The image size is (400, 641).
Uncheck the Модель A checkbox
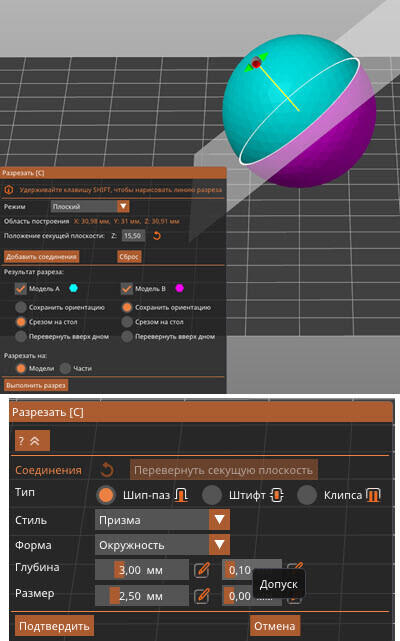pyautogui.click(x=20, y=289)
